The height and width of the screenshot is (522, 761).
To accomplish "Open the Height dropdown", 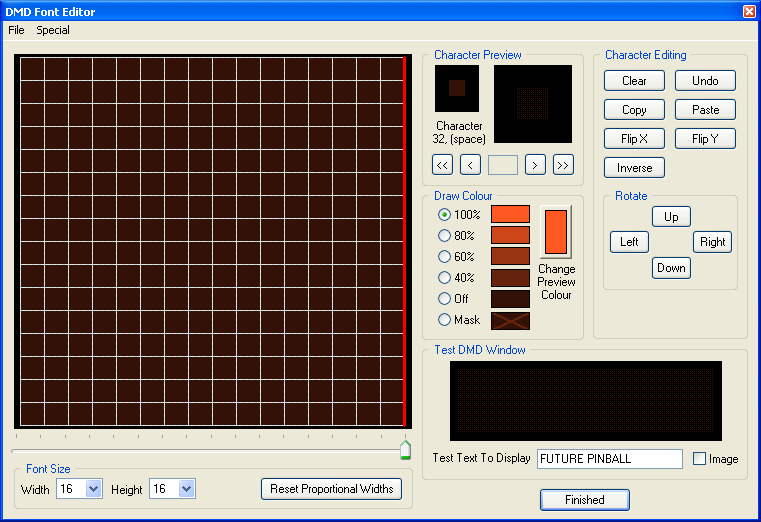I will tap(186, 489).
